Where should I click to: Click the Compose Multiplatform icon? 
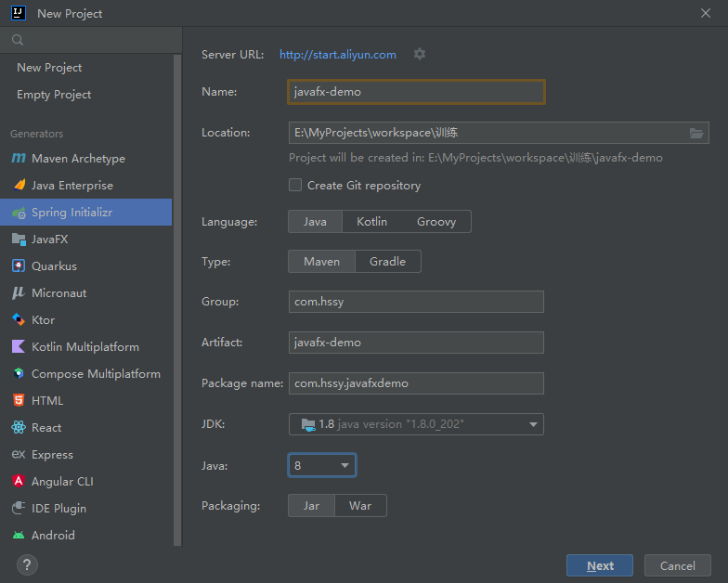click(19, 373)
